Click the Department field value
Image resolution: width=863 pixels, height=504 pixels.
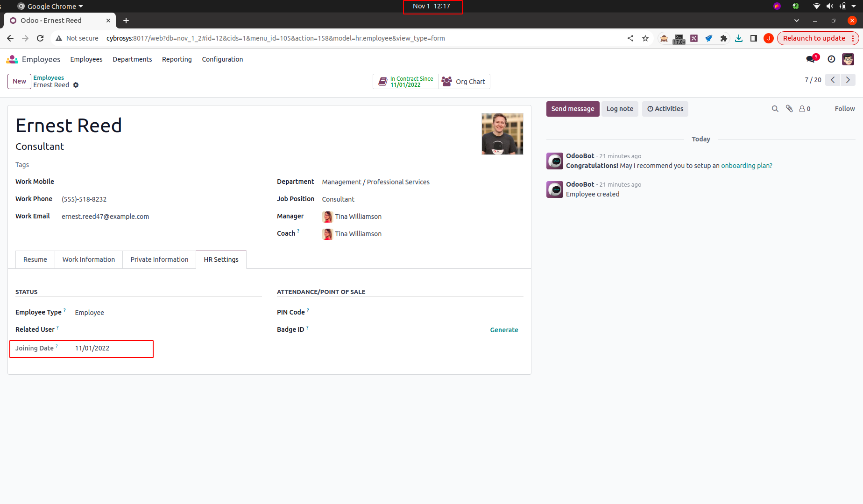point(375,182)
